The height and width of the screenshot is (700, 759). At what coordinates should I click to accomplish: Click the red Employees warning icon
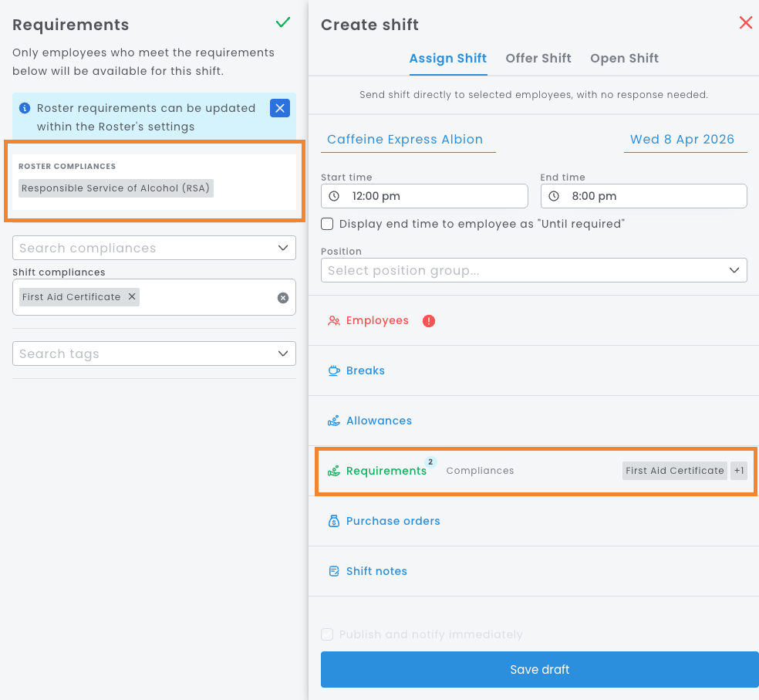pyautogui.click(x=429, y=321)
